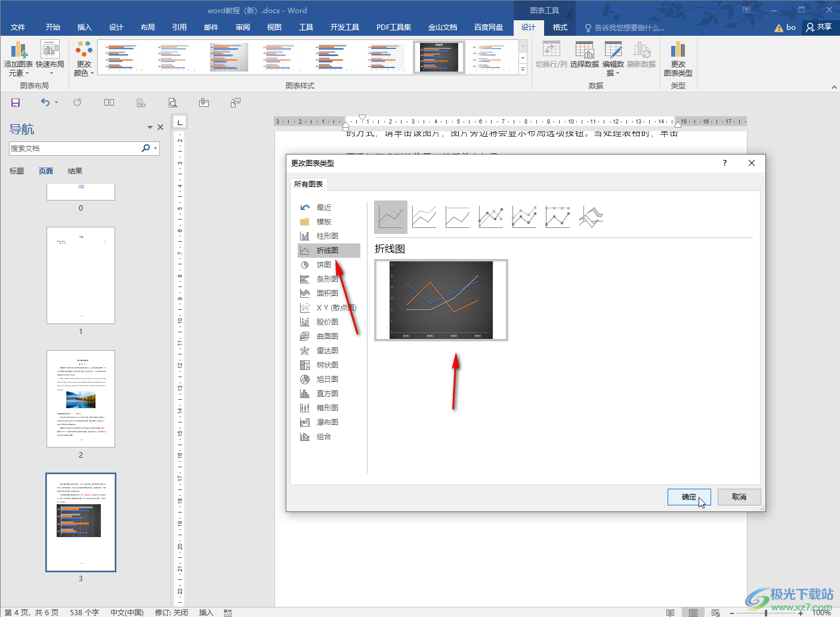Choose the 条形图 chart category
840x617 pixels.
[329, 279]
